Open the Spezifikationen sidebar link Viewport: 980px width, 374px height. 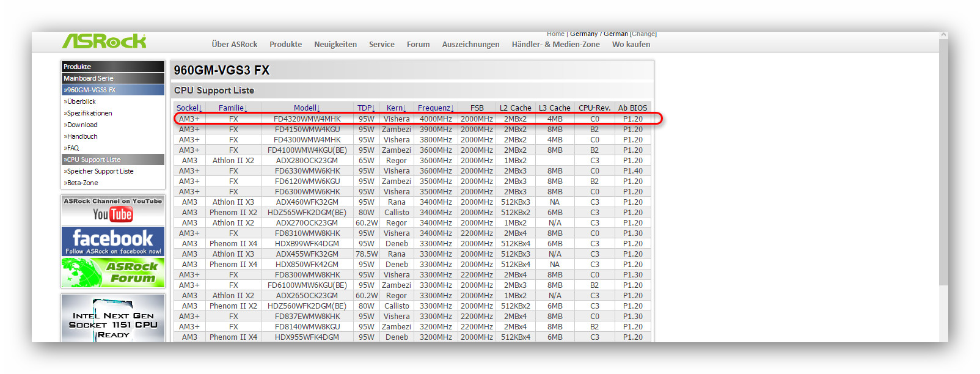[89, 114]
